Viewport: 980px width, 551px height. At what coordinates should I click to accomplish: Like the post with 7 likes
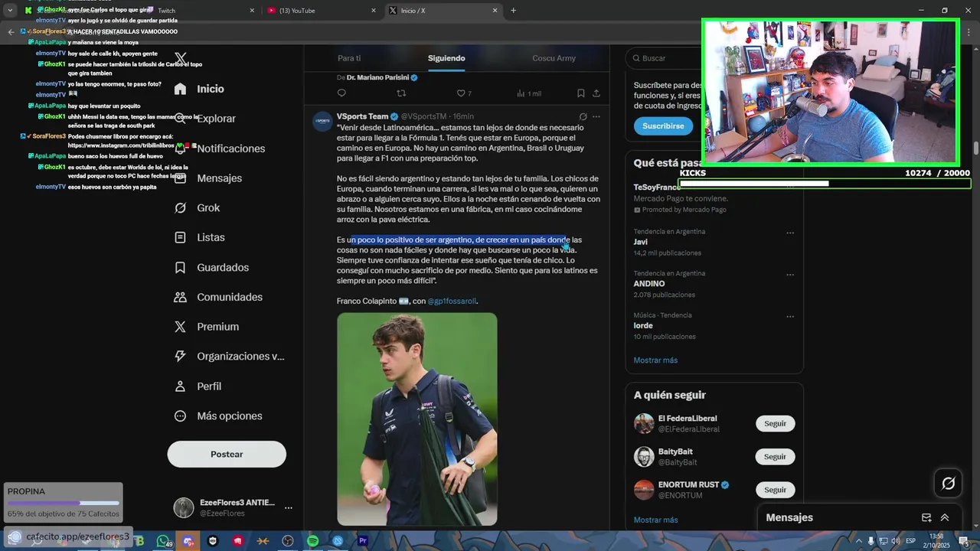464,93
